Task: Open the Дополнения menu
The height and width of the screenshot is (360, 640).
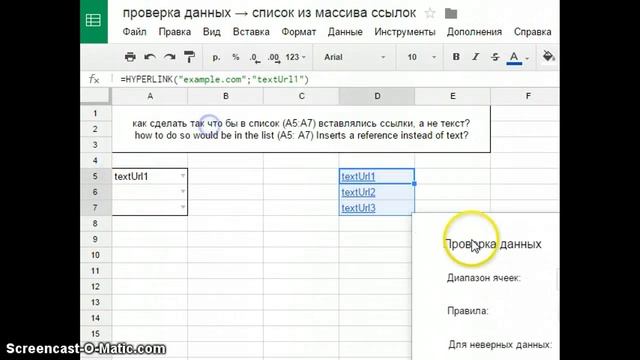Action: [x=474, y=32]
